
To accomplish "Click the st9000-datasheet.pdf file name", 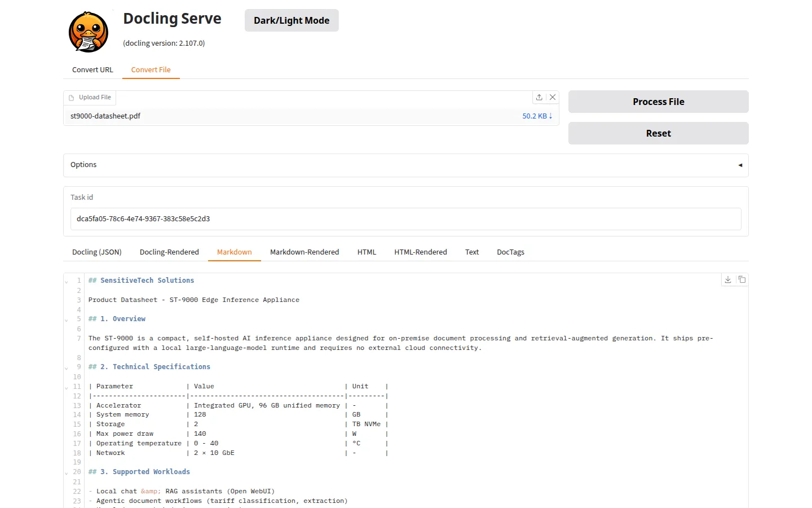I will click(x=105, y=116).
